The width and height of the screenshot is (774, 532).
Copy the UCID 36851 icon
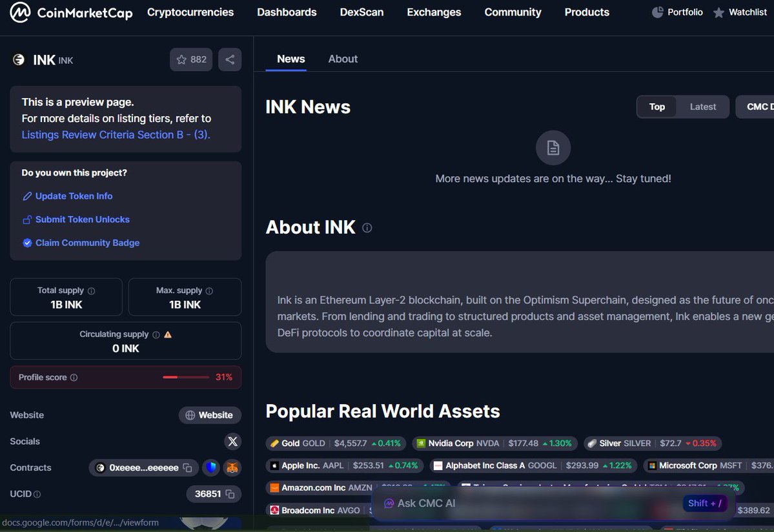click(x=230, y=494)
